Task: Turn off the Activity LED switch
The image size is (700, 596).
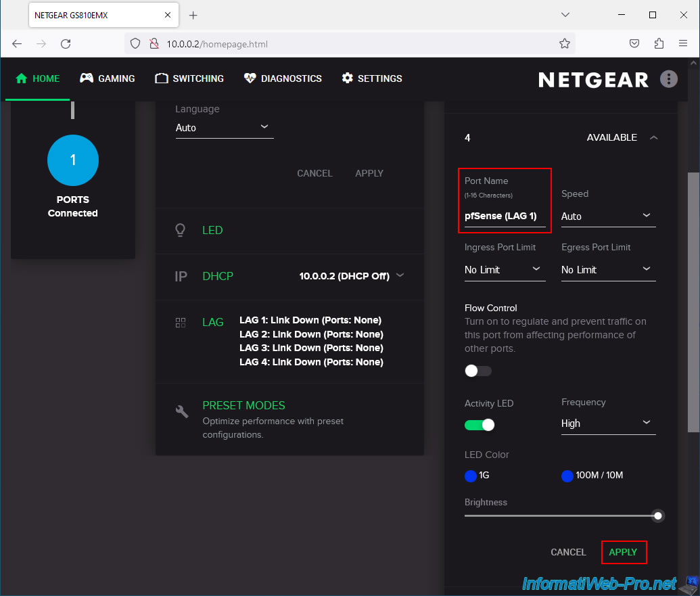Action: pyautogui.click(x=480, y=425)
